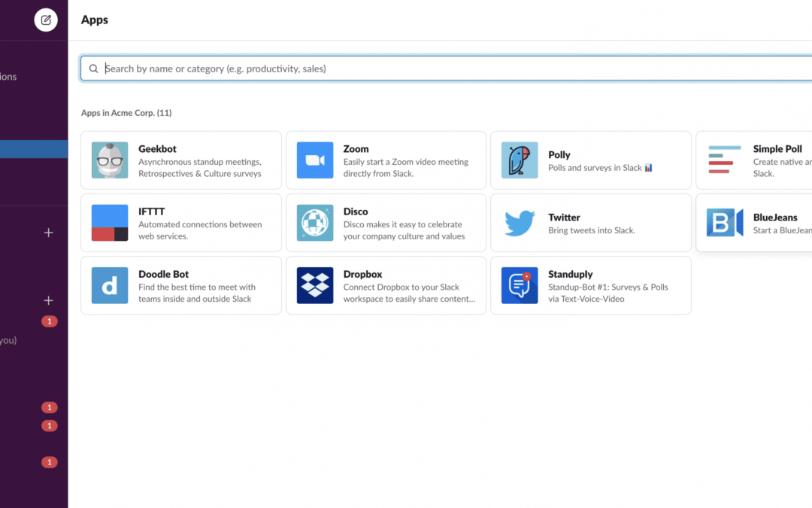Click the Twitter bird icon
The image size is (812, 508).
tap(520, 223)
